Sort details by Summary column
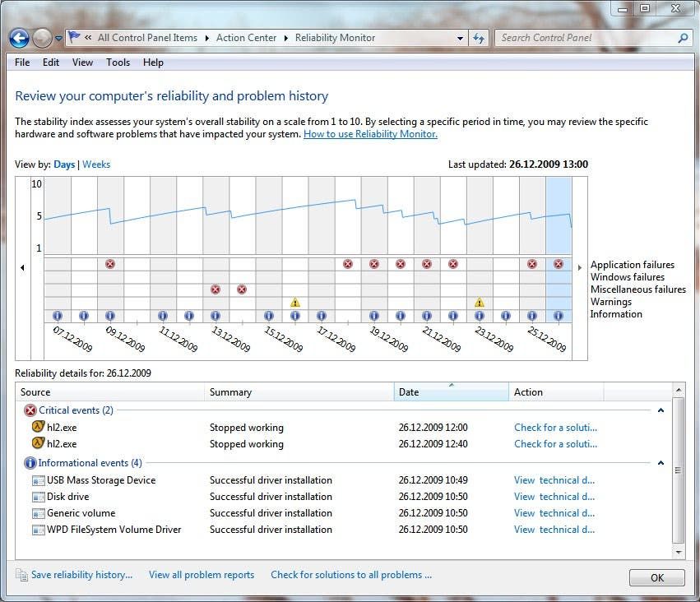The width and height of the screenshot is (700, 602). 299,391
